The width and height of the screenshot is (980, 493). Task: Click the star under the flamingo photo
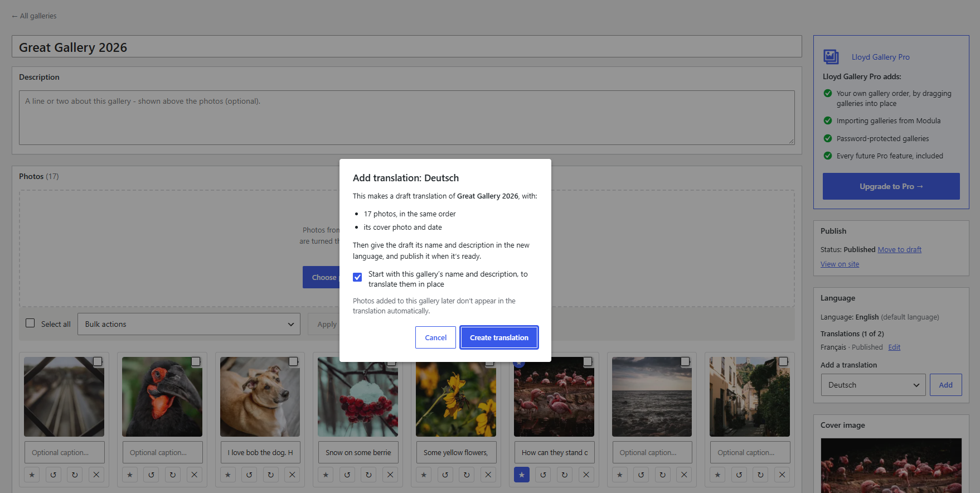(x=522, y=475)
